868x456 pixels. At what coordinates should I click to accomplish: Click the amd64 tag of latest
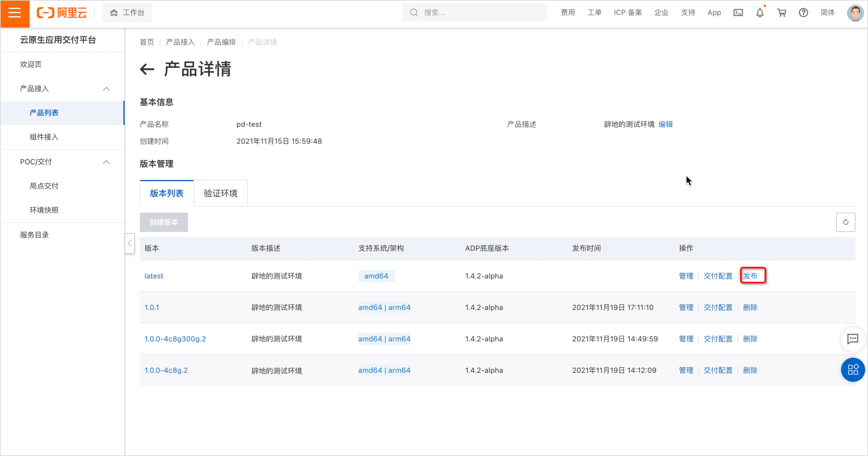[x=376, y=276]
